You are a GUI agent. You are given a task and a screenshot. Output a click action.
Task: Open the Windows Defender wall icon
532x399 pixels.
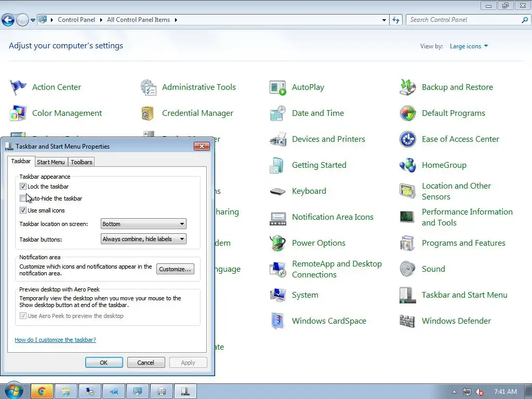407,321
